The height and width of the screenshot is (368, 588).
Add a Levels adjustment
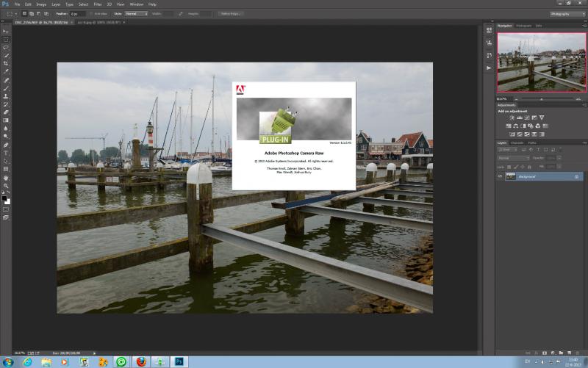point(520,118)
